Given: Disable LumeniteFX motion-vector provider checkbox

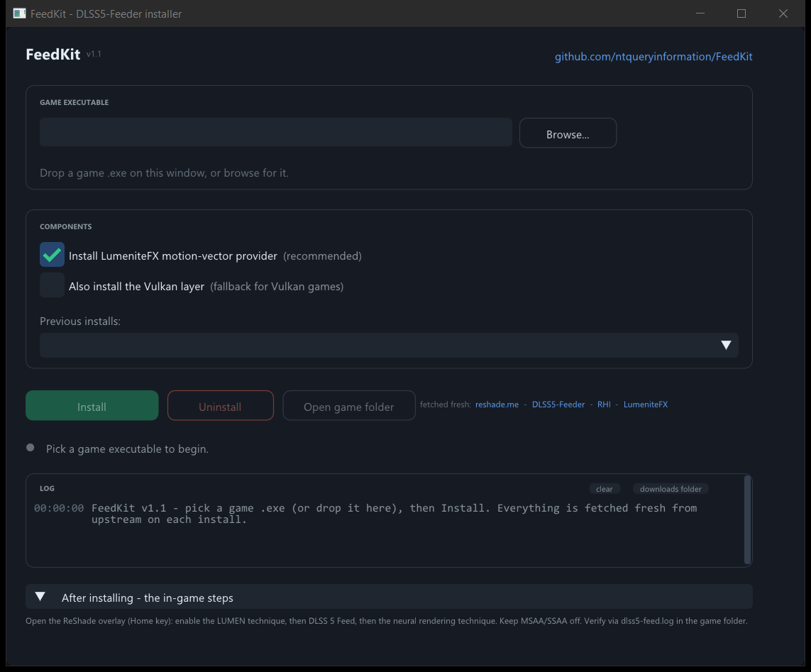Looking at the screenshot, I should (x=52, y=255).
